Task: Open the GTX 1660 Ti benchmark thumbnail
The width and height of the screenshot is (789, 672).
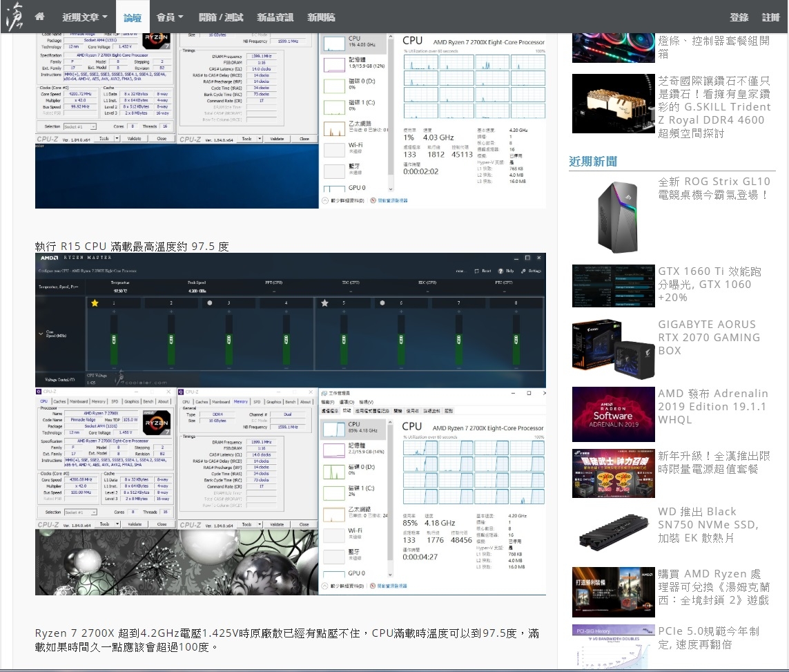Action: [613, 286]
